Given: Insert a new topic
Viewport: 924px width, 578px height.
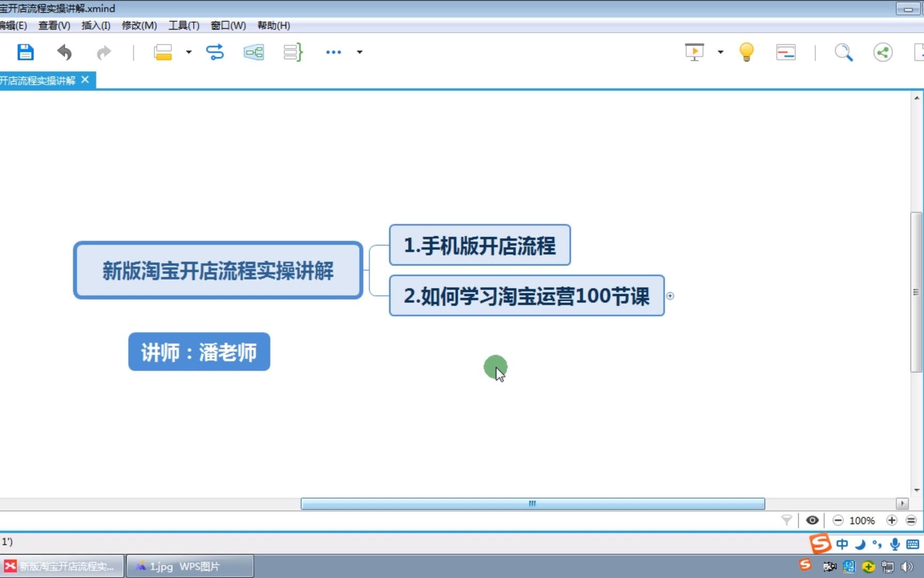Looking at the screenshot, I should click(x=163, y=52).
